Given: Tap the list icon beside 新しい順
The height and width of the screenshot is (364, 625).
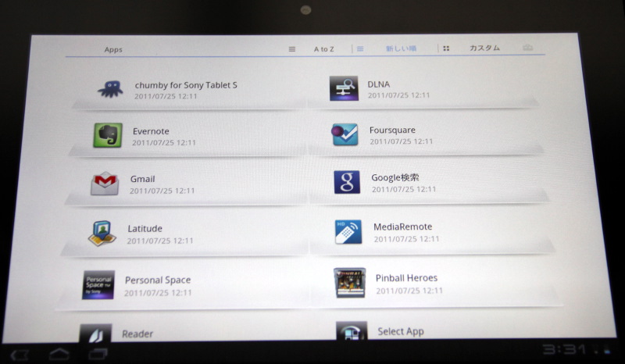Looking at the screenshot, I should click(360, 48).
